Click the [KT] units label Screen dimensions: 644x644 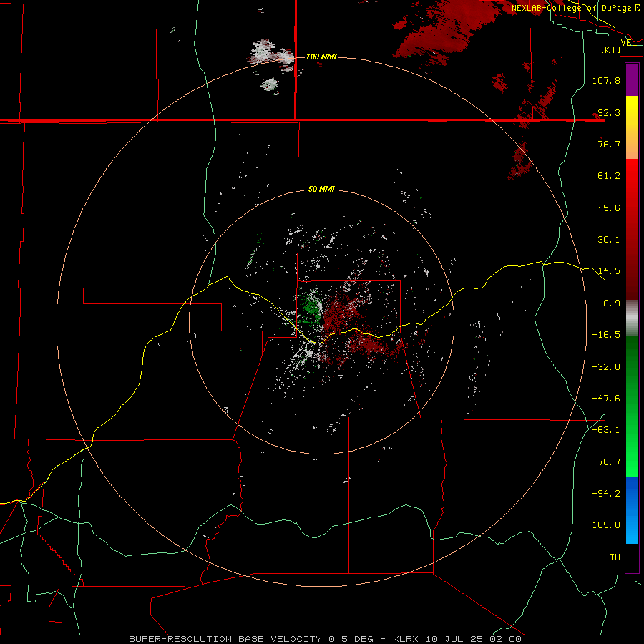point(611,49)
